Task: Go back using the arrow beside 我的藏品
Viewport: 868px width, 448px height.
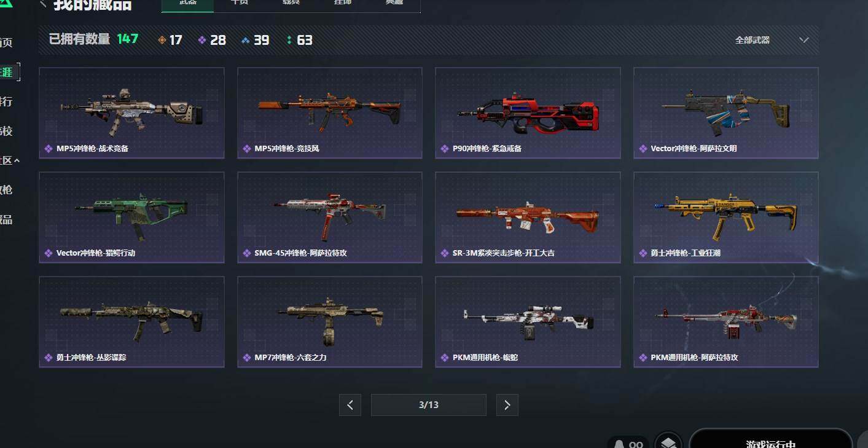Action: pos(43,4)
